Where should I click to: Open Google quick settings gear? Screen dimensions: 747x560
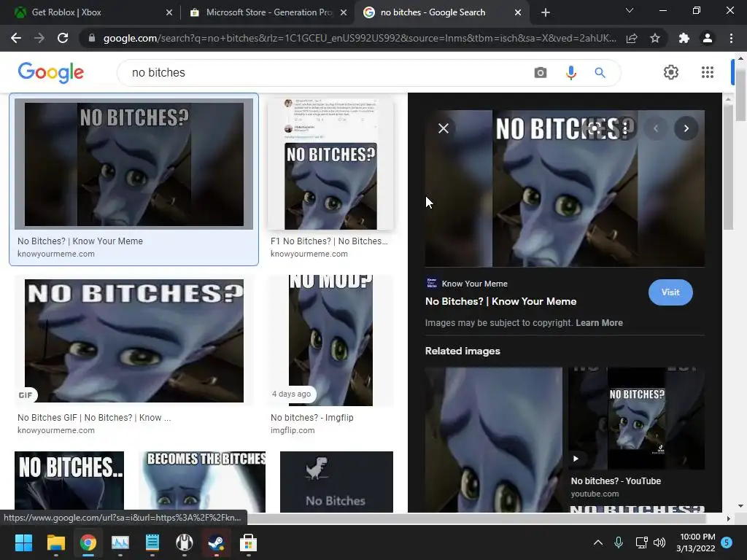coord(671,72)
